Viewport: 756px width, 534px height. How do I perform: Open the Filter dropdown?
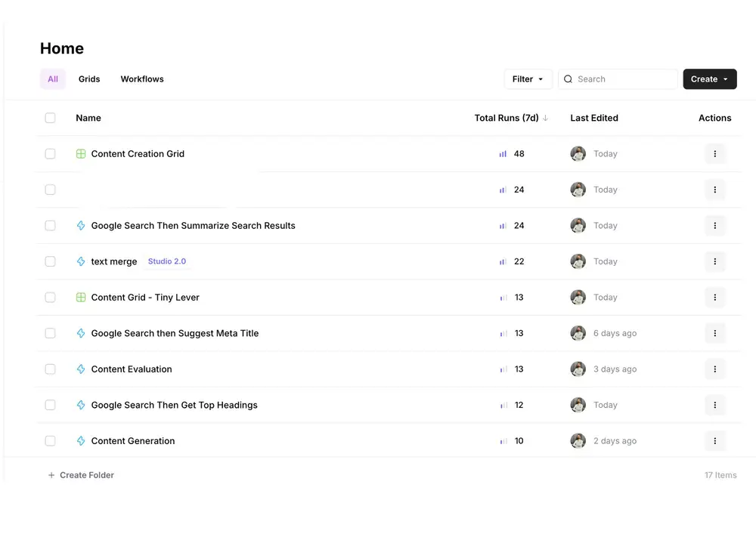tap(528, 79)
